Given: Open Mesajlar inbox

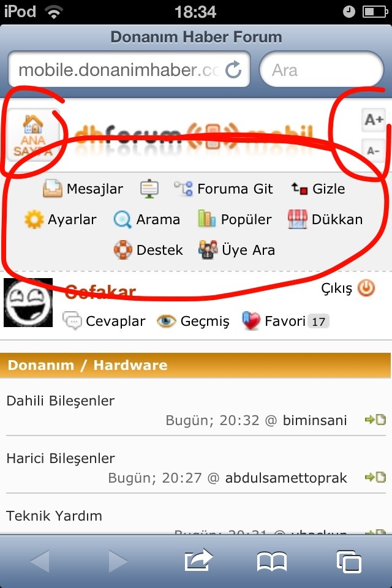Looking at the screenshot, I should click(83, 189).
